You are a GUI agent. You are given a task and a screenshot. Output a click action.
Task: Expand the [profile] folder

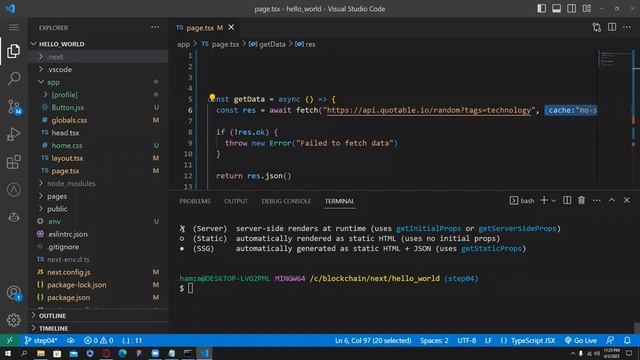point(98,95)
